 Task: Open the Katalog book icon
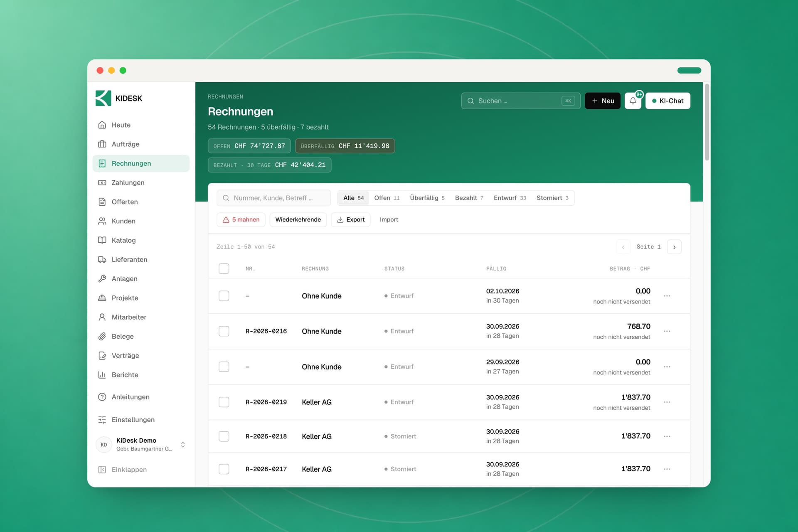pyautogui.click(x=102, y=240)
